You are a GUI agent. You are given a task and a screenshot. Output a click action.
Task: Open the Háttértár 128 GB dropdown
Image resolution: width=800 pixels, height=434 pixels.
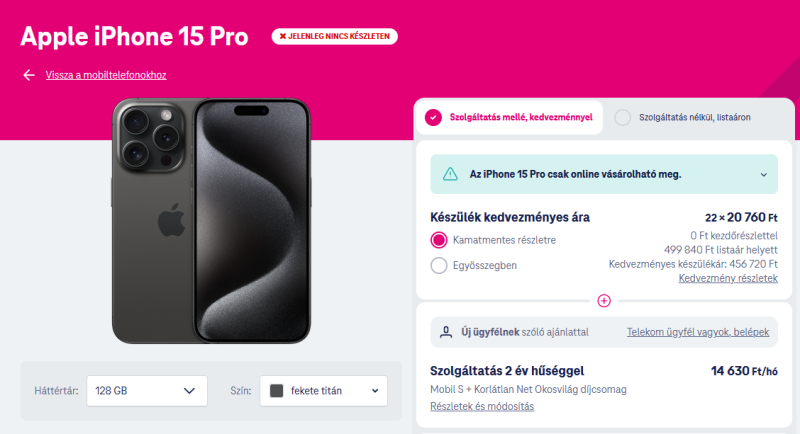coord(147,391)
